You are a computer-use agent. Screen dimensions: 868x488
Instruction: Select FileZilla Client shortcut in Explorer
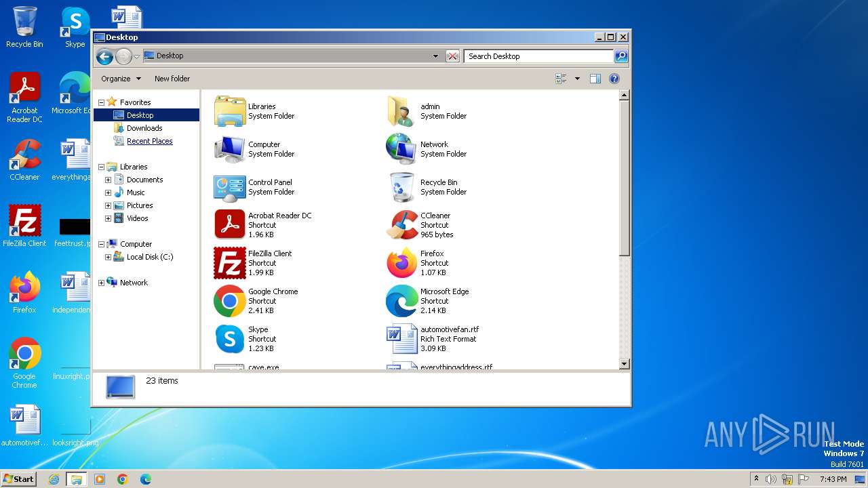[x=230, y=263]
